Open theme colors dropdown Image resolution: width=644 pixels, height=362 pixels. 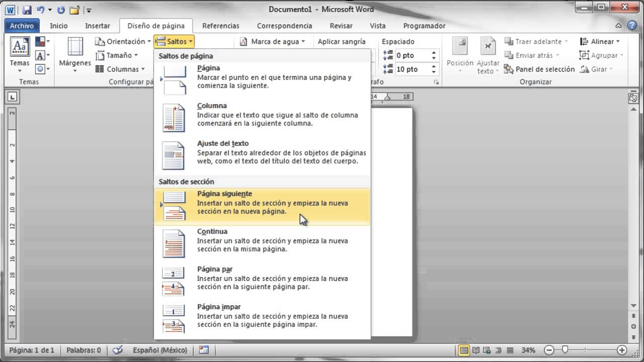coord(42,42)
